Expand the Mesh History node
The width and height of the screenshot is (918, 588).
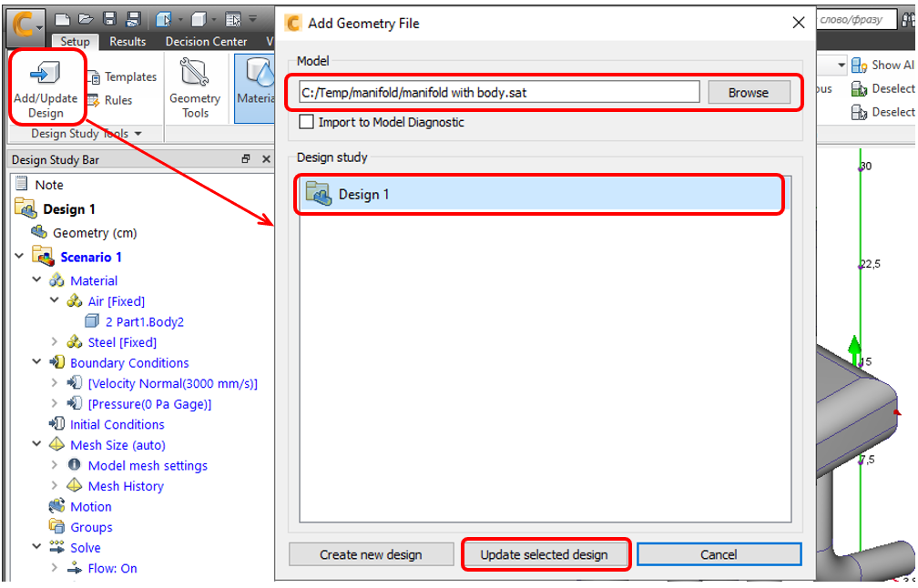tap(55, 485)
